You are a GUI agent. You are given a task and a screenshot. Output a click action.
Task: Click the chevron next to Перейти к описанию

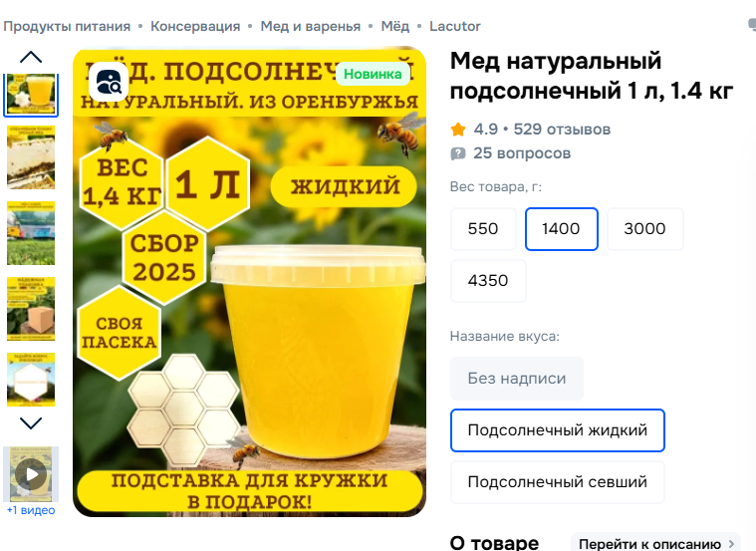coord(731,544)
